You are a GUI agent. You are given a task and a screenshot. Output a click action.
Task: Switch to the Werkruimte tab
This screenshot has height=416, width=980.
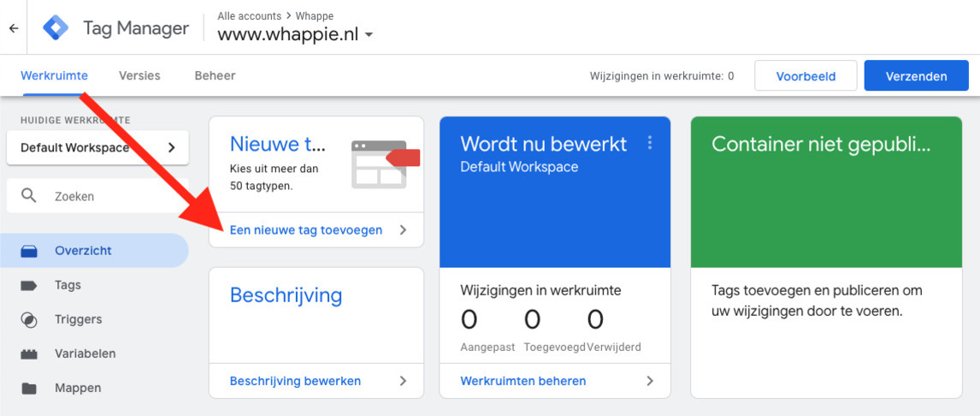(55, 75)
